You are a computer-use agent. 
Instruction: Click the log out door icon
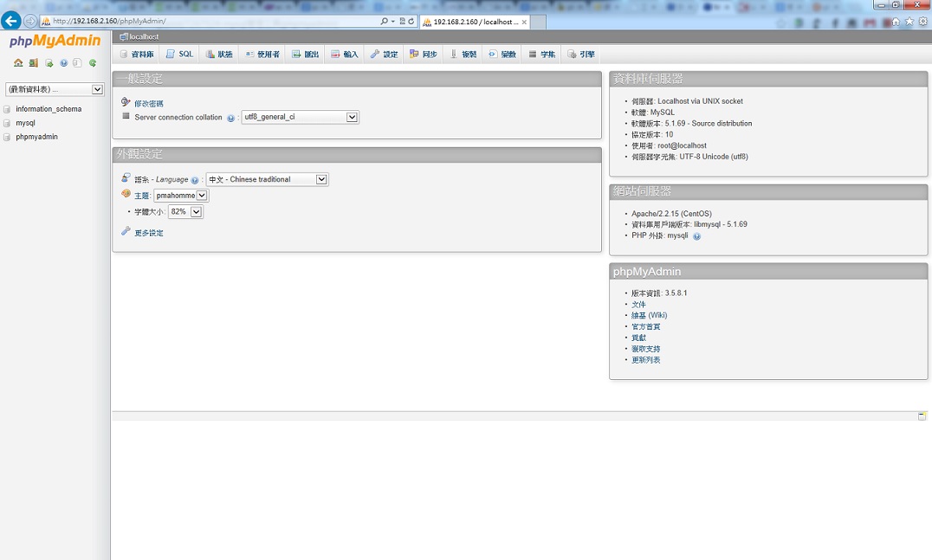coord(33,63)
